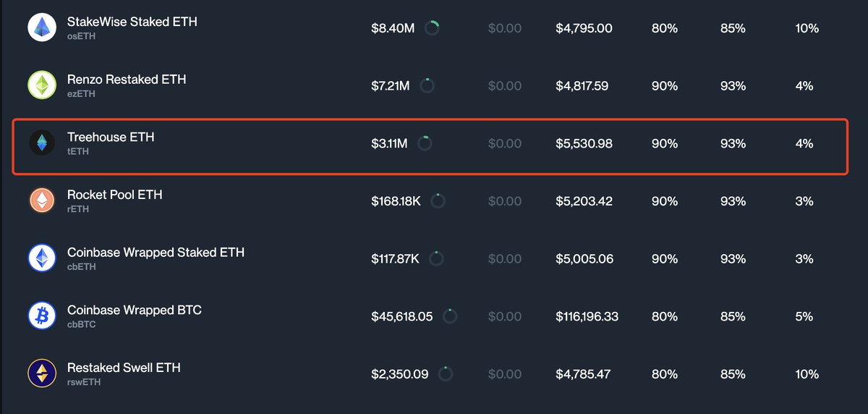Click the Coinbase Wrapped BTC bitcoin icon

[42, 316]
